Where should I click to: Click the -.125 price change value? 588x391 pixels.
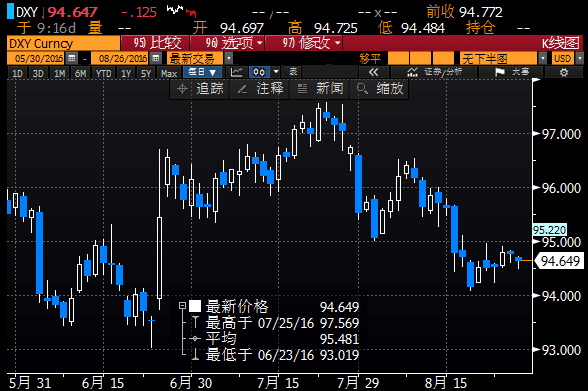click(x=139, y=12)
